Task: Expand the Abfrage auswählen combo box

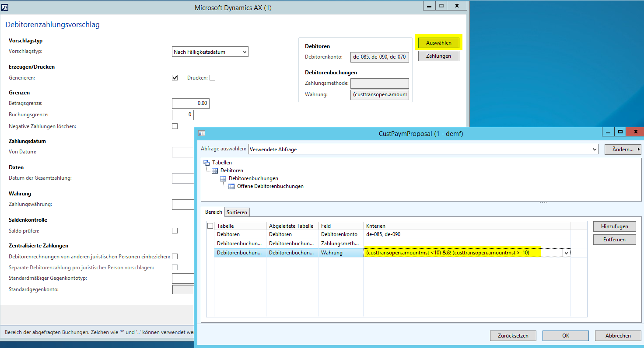Action: pos(594,150)
